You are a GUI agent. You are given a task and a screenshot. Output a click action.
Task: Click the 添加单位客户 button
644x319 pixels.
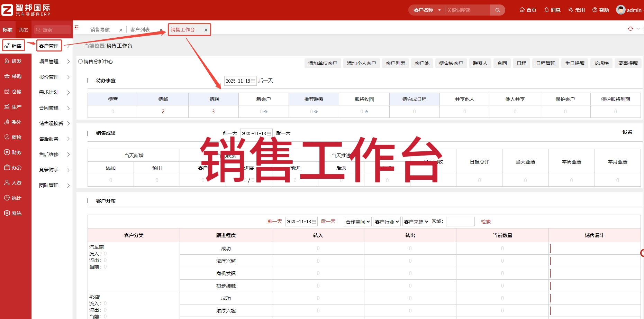[323, 63]
